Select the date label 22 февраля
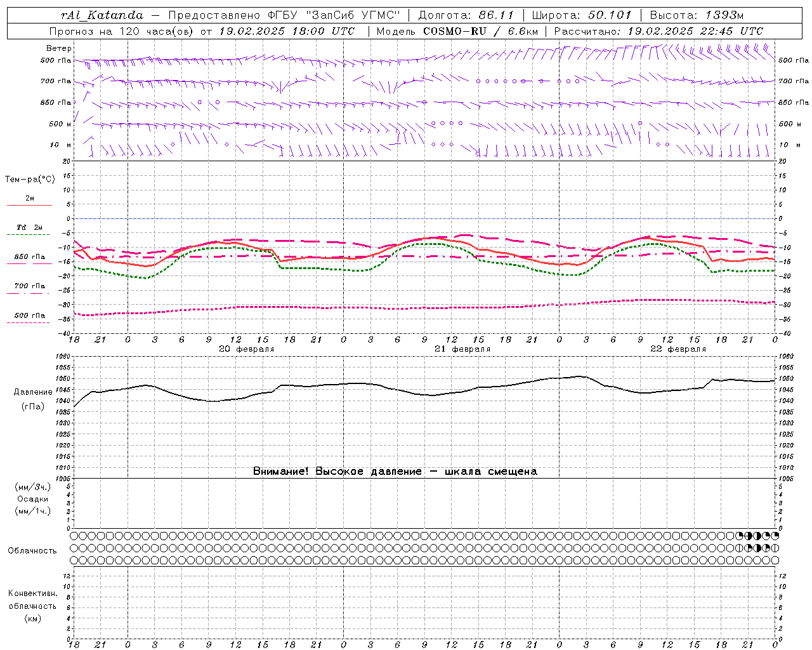Viewport: 812px width, 650px height. coord(678,349)
